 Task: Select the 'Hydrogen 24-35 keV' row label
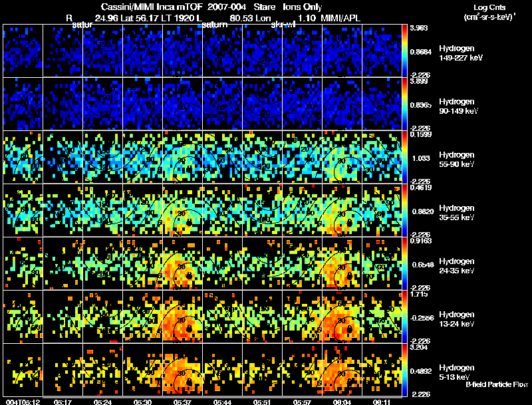point(457,266)
